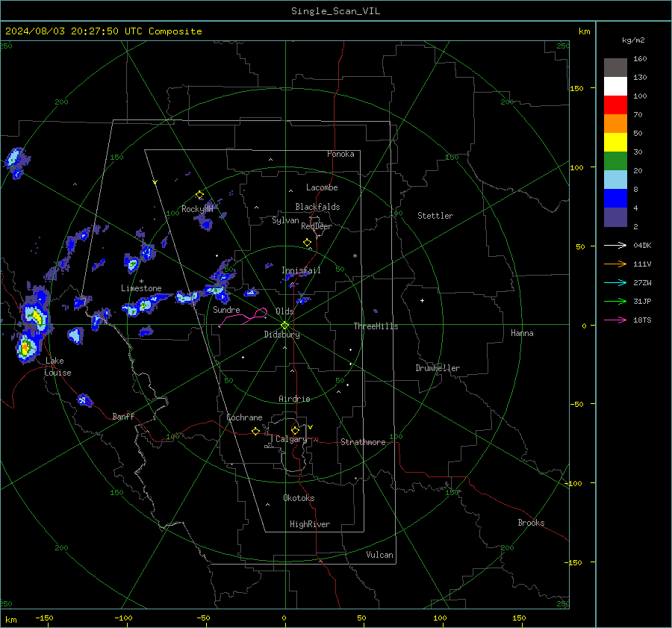Click the magenta 18TS storm track near Sundre
The image size is (672, 628).
tap(243, 317)
